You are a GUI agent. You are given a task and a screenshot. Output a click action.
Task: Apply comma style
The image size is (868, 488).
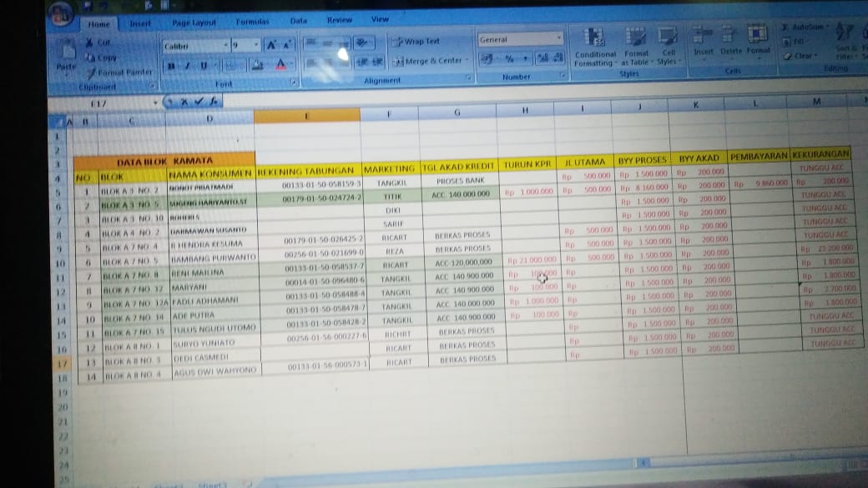click(x=525, y=58)
